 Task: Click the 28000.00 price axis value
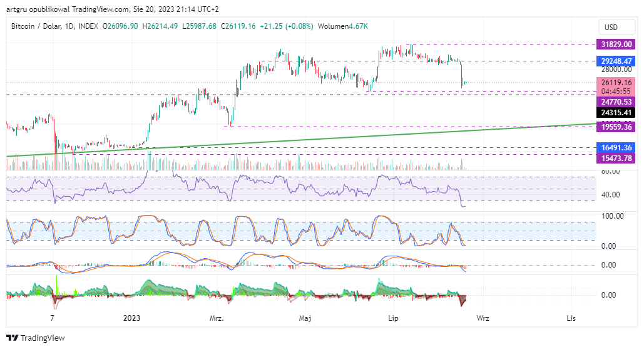pos(616,70)
